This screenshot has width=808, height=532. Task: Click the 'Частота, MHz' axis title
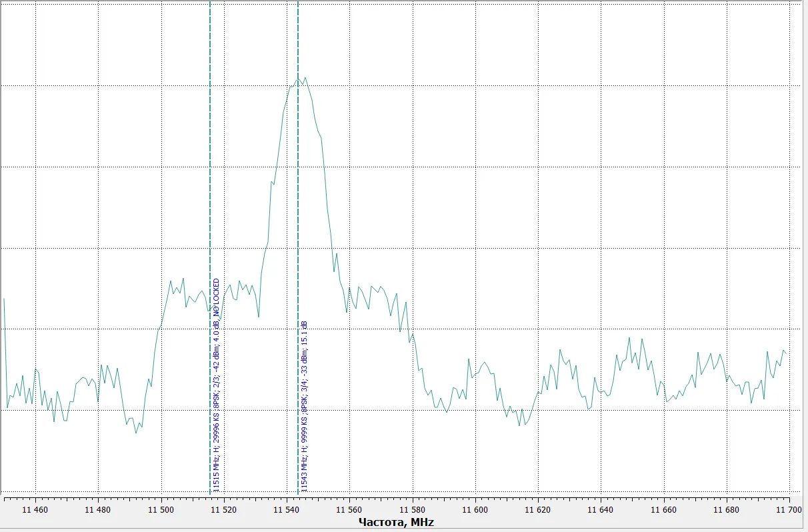click(396, 522)
